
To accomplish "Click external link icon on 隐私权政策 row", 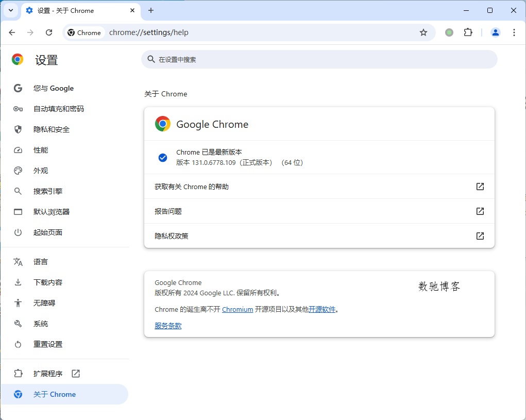I will (x=480, y=236).
